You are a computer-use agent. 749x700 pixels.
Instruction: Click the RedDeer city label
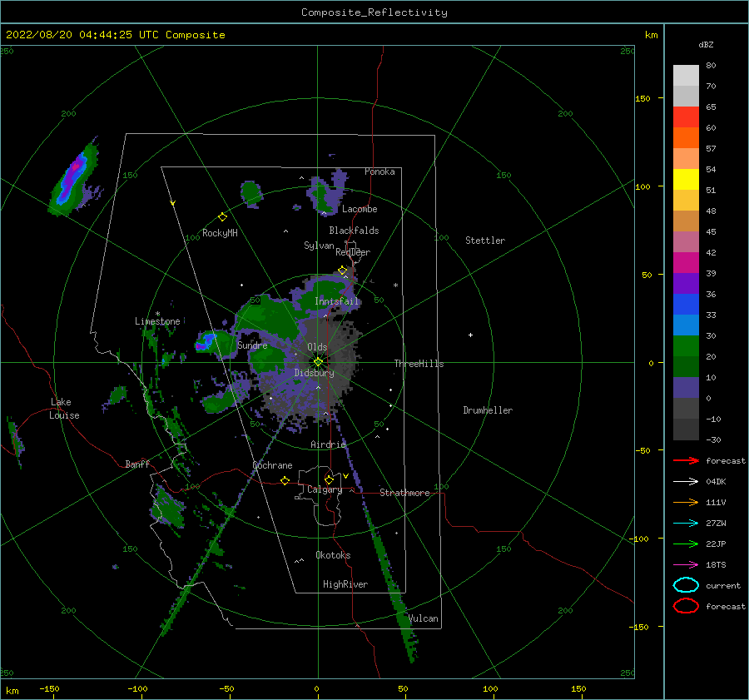pyautogui.click(x=353, y=252)
